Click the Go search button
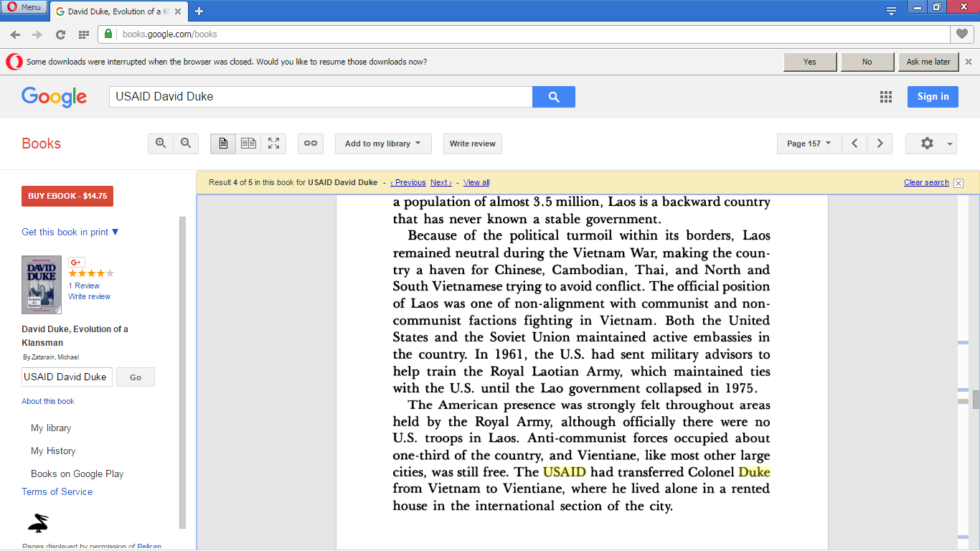This screenshot has height=551, width=980. click(x=136, y=377)
